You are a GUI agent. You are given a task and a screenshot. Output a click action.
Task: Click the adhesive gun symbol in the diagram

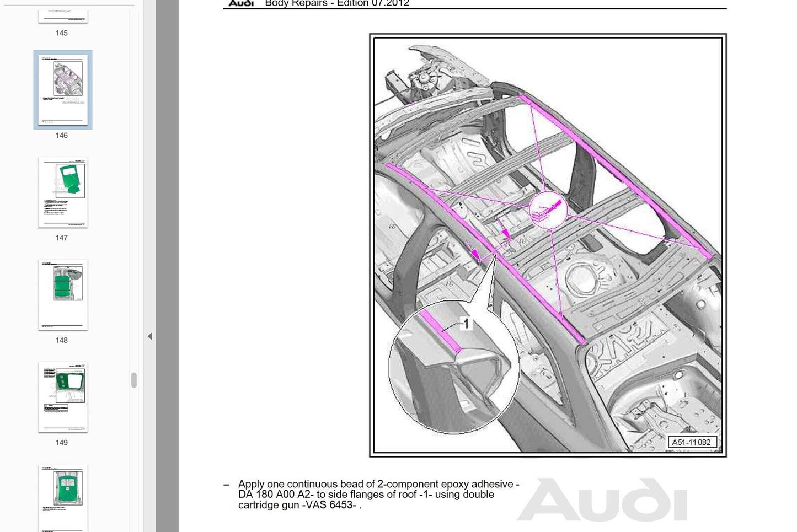pyautogui.click(x=548, y=210)
